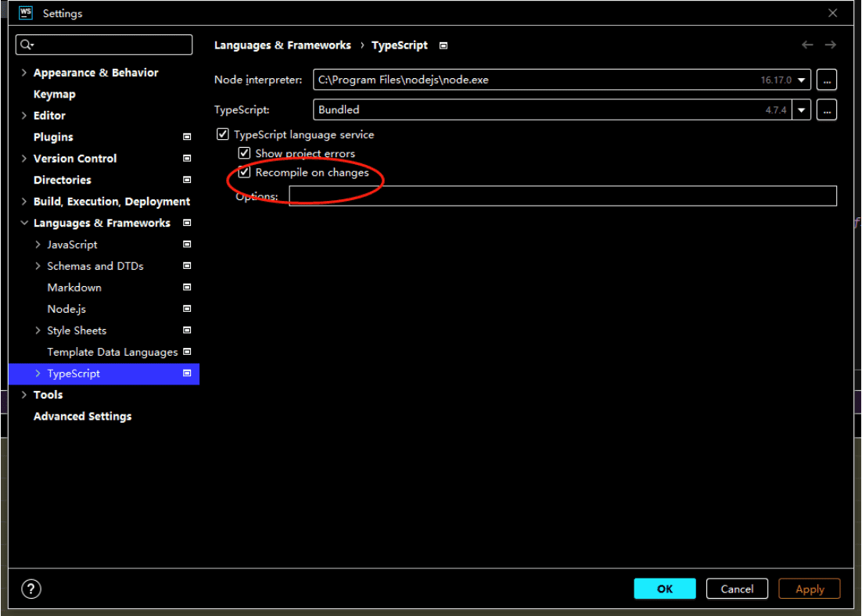The width and height of the screenshot is (862, 616).
Task: Select Template Data Languages item
Action: tap(112, 352)
